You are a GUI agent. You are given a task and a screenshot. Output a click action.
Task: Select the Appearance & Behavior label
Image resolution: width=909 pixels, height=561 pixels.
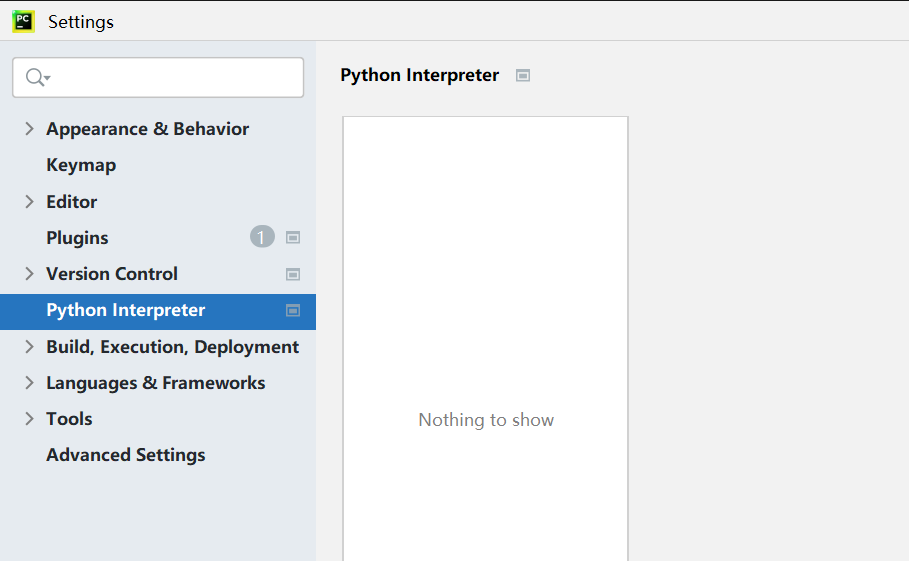(x=148, y=129)
